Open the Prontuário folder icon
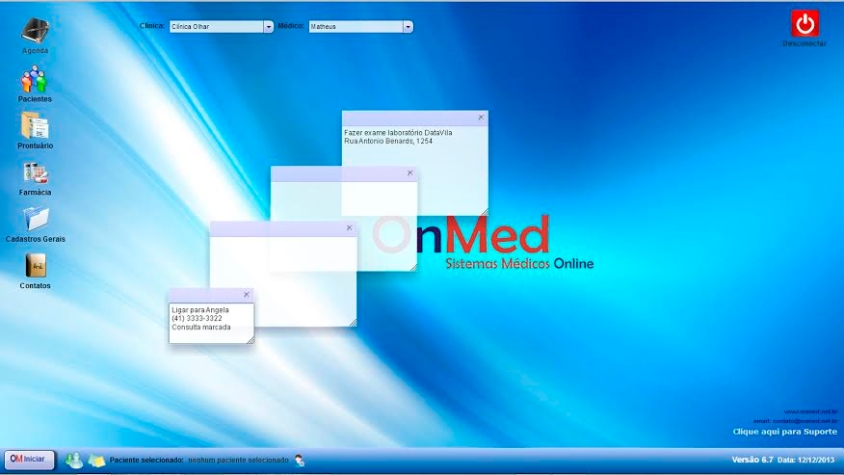The width and height of the screenshot is (844, 475). coord(35,126)
